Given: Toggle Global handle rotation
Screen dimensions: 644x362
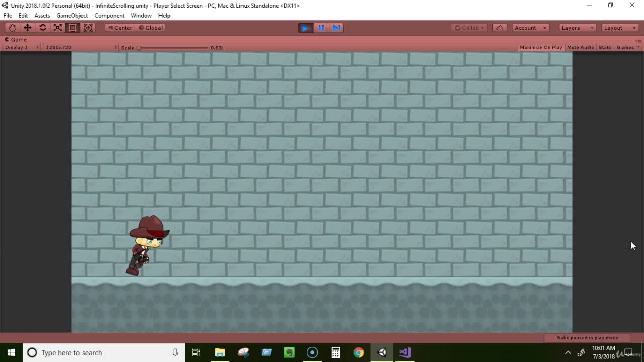Looking at the screenshot, I should (150, 28).
